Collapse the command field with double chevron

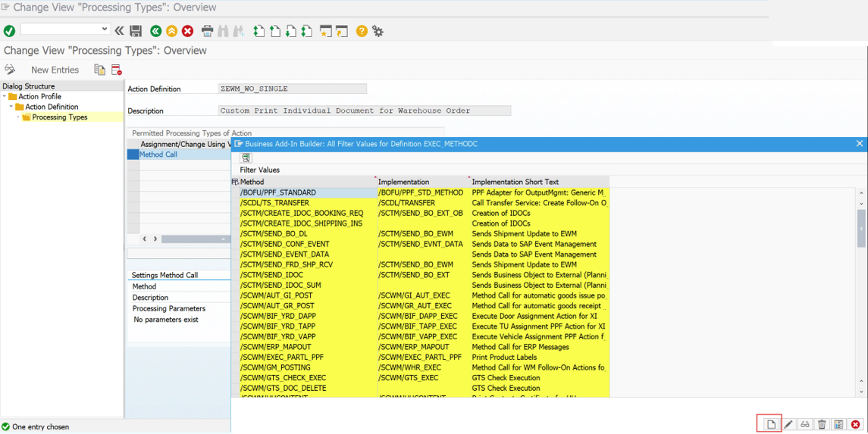tap(119, 30)
